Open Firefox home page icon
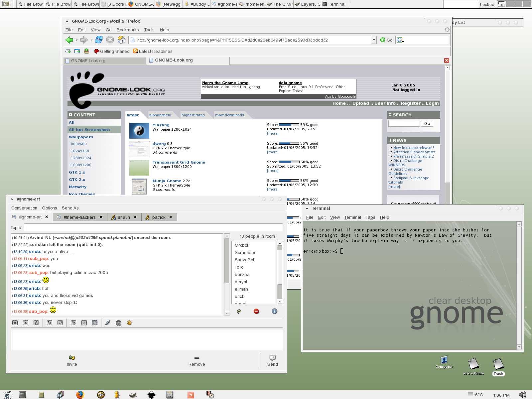This screenshot has width=532, height=399. pos(122,40)
